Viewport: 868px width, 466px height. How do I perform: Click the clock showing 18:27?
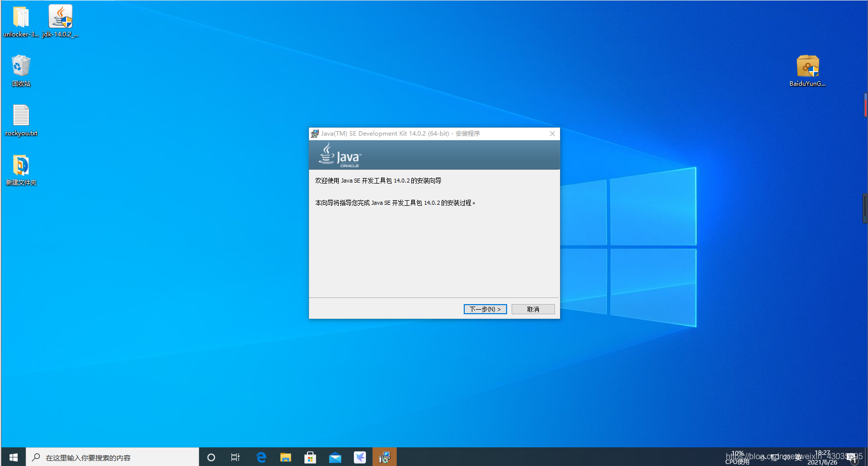tap(822, 457)
